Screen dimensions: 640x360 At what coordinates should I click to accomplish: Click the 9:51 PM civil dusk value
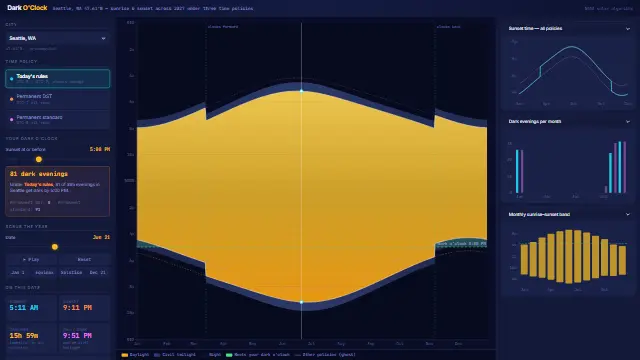point(77,336)
